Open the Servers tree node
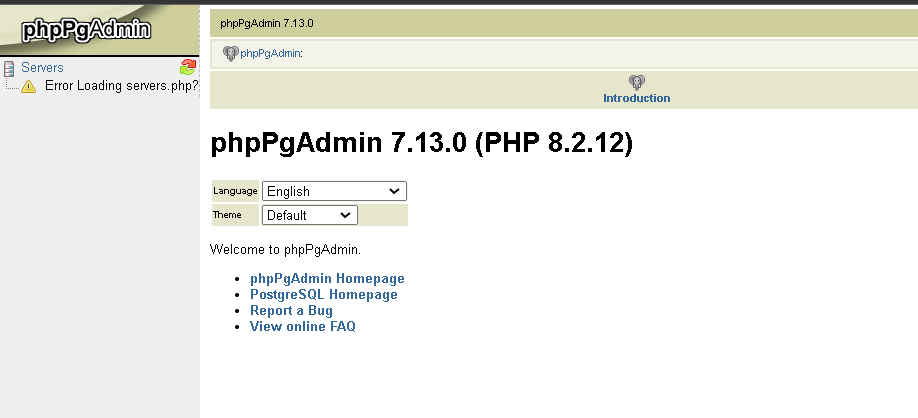The width and height of the screenshot is (918, 418). 42,68
